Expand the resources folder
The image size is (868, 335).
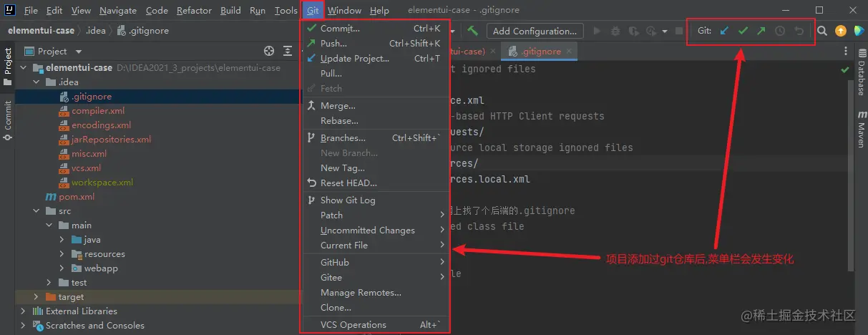62,253
